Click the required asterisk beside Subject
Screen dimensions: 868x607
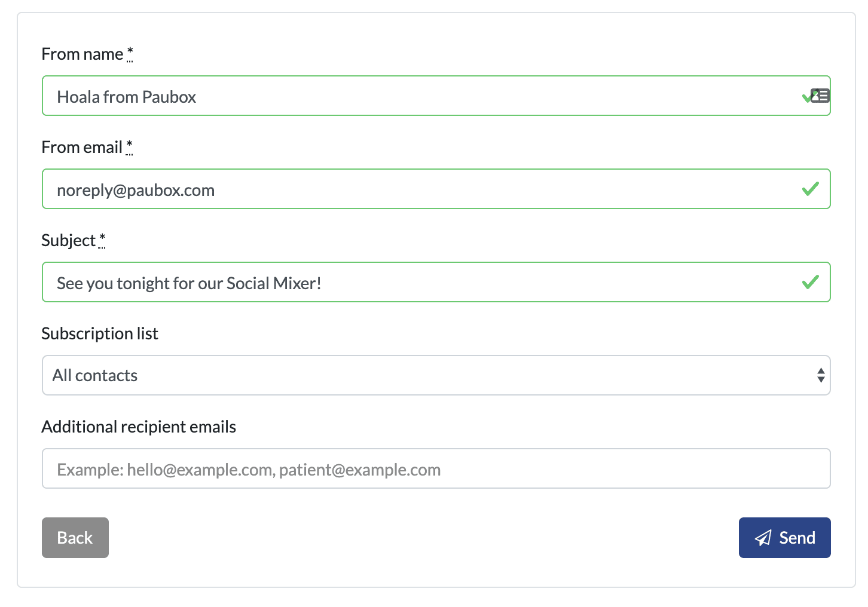click(102, 239)
